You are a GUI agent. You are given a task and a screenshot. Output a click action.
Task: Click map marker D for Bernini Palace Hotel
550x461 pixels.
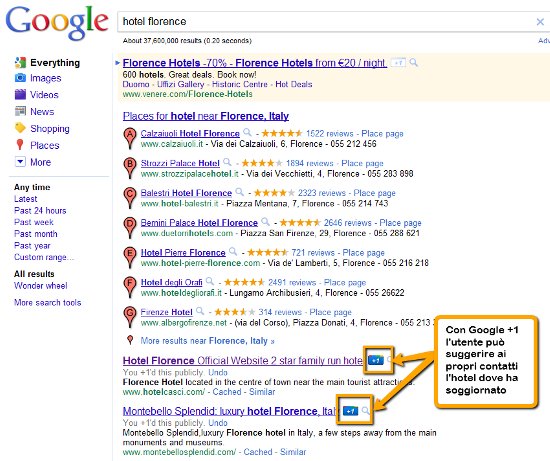click(130, 227)
